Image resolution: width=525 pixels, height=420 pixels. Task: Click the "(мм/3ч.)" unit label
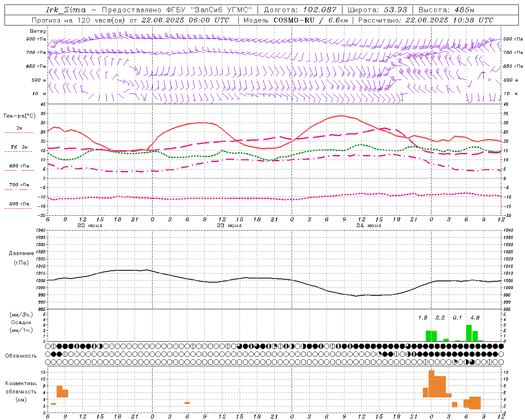click(21, 315)
